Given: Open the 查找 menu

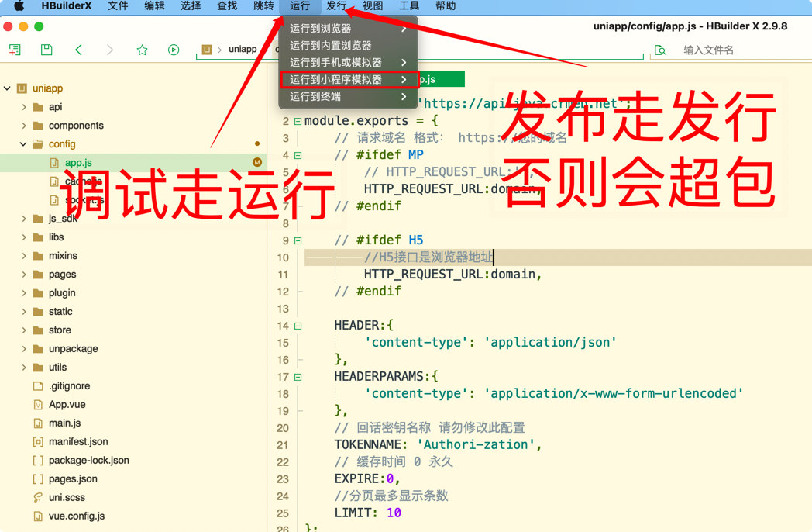Looking at the screenshot, I should [227, 6].
